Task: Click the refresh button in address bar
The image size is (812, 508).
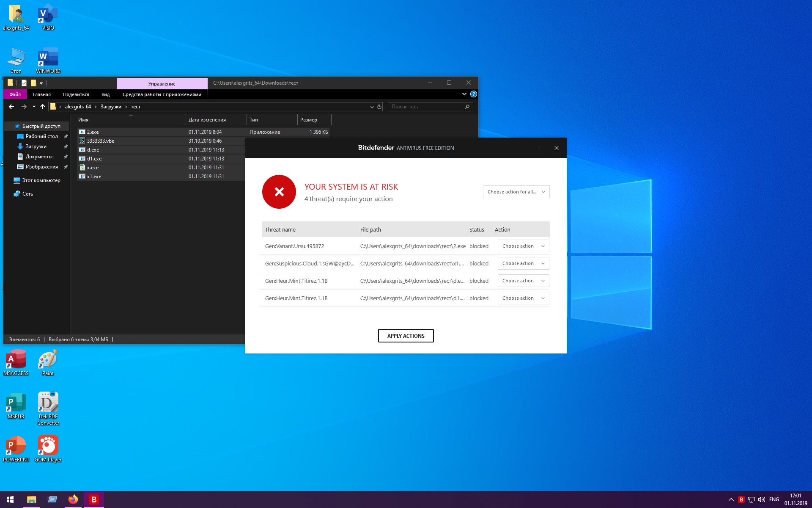Action: (379, 107)
